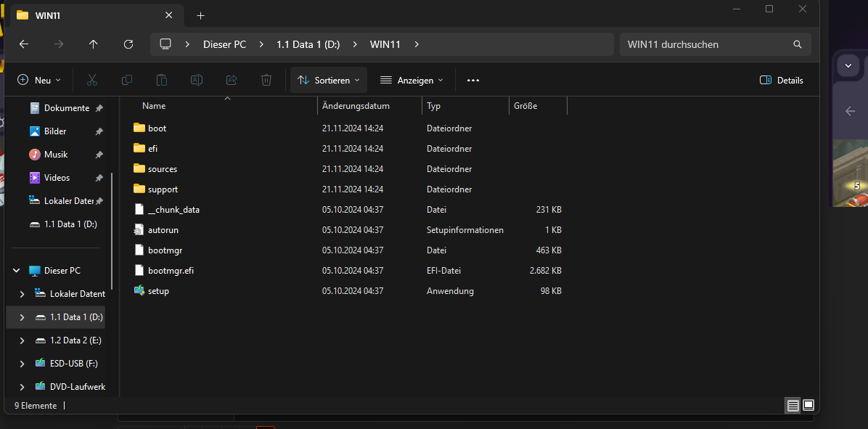The height and width of the screenshot is (429, 868).
Task: Click down chevron in background right window
Action: (x=848, y=66)
